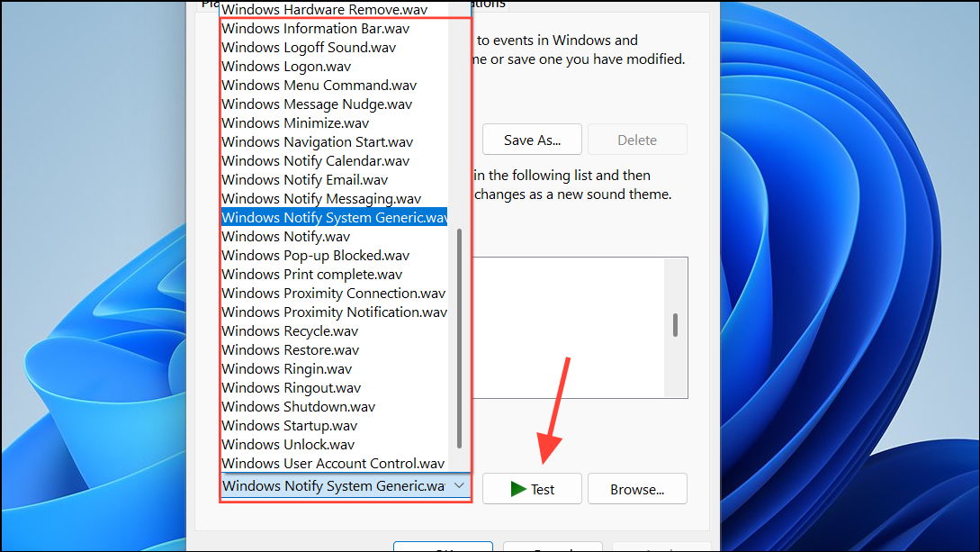
Task: Pick Windows Navigation Start.wav
Action: tap(335, 142)
